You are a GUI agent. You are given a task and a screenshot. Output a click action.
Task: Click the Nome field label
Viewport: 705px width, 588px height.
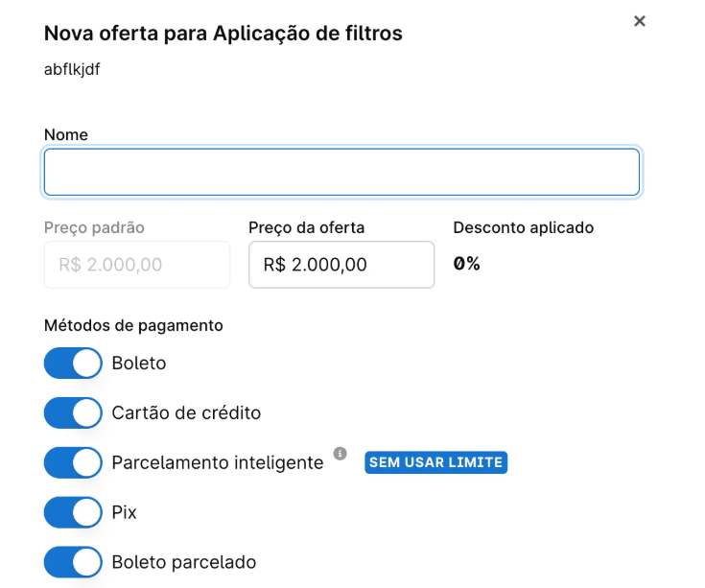[x=66, y=135]
